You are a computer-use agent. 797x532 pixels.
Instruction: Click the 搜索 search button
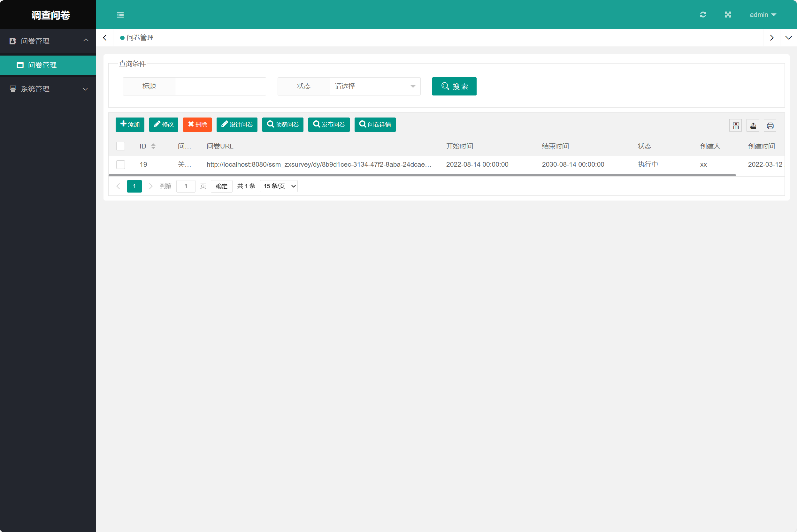pyautogui.click(x=454, y=87)
